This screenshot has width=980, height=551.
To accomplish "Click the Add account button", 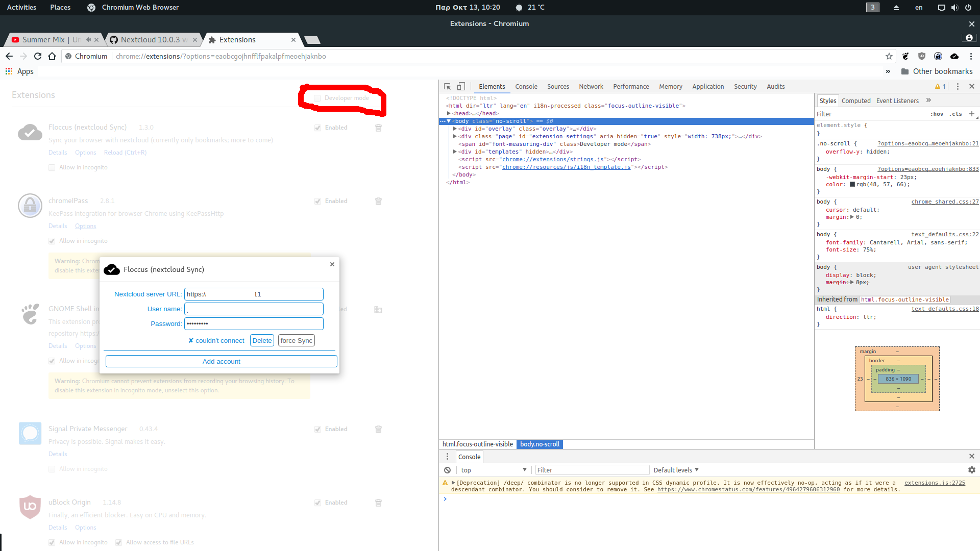I will point(221,361).
